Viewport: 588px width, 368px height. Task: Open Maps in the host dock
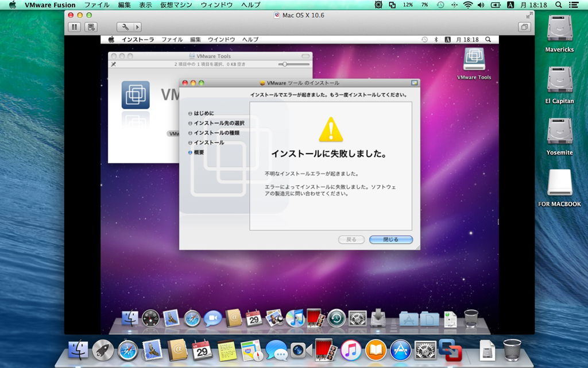[252, 350]
